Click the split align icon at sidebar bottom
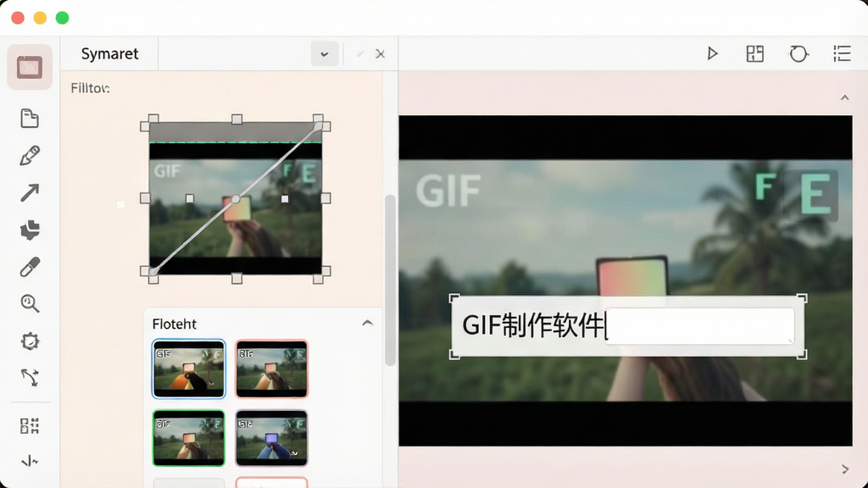Viewport: 868px width, 488px height. coord(30,461)
